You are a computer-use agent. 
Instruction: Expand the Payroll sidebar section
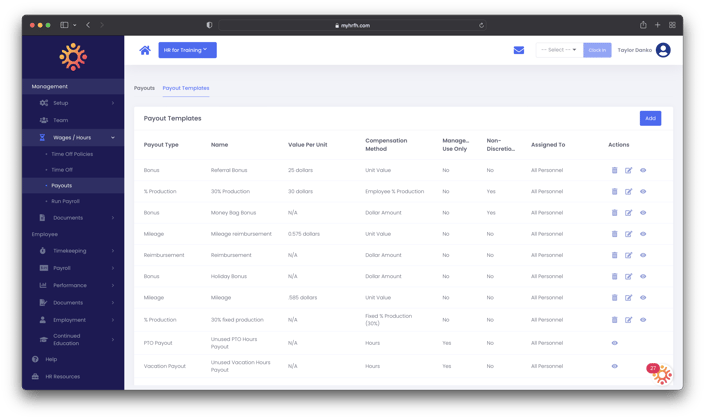click(73, 268)
